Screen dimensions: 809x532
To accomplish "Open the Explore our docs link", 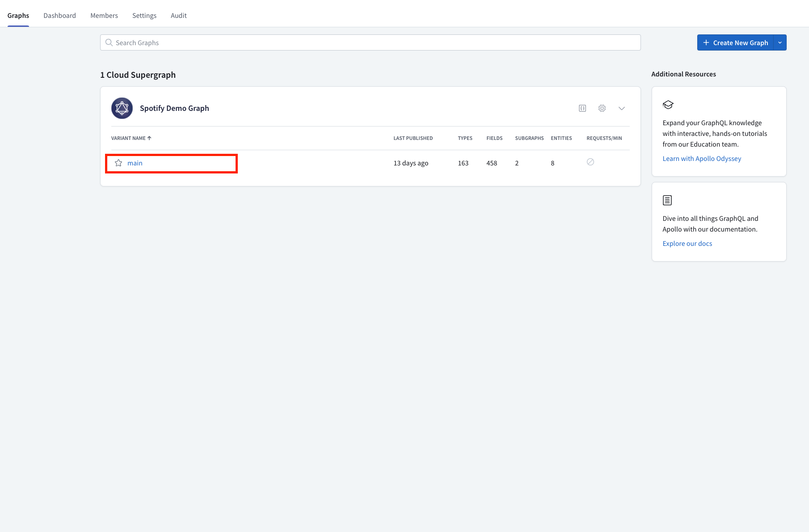I will pyautogui.click(x=687, y=244).
